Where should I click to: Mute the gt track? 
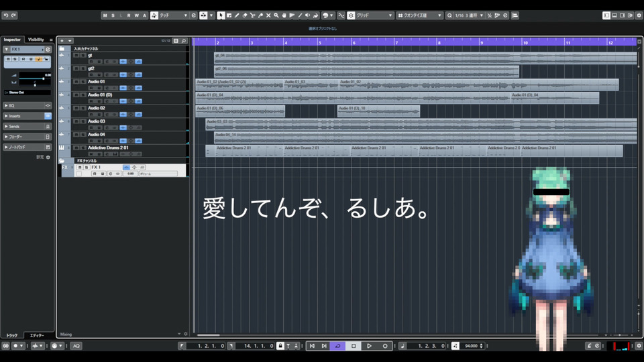tap(76, 56)
